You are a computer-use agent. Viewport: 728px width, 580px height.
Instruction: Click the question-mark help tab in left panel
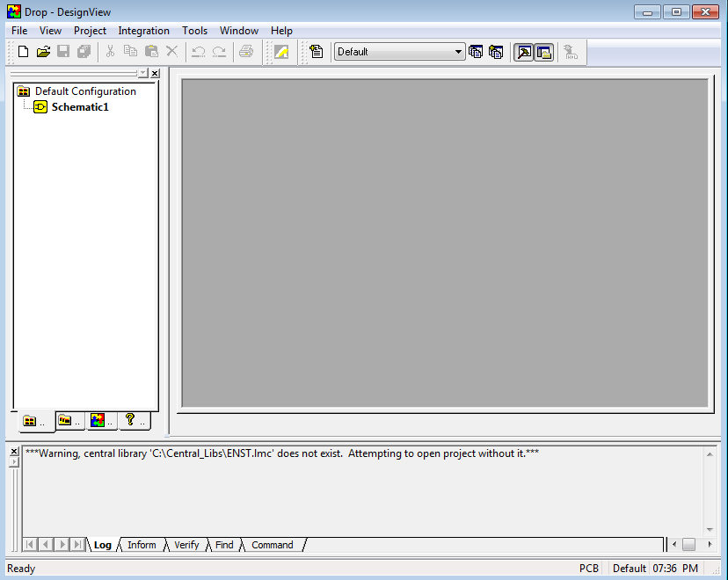(134, 421)
